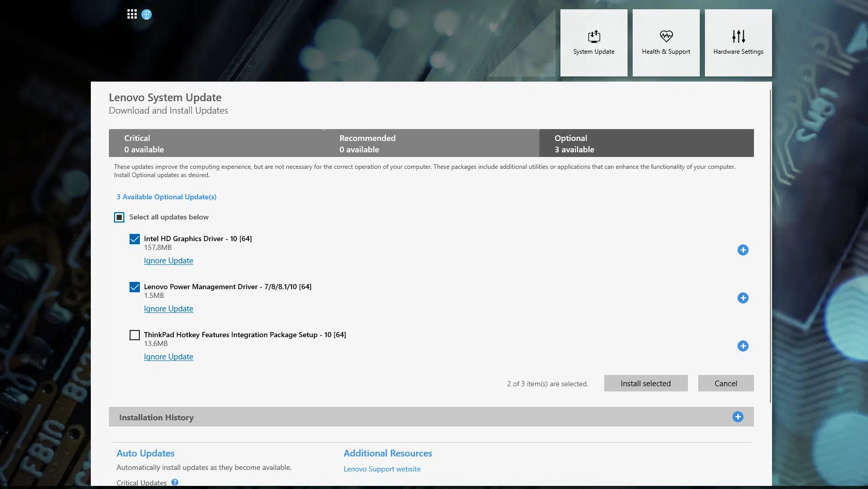Expand details for ThinkPad Hotkey Features package
The height and width of the screenshot is (489, 868).
[743, 346]
